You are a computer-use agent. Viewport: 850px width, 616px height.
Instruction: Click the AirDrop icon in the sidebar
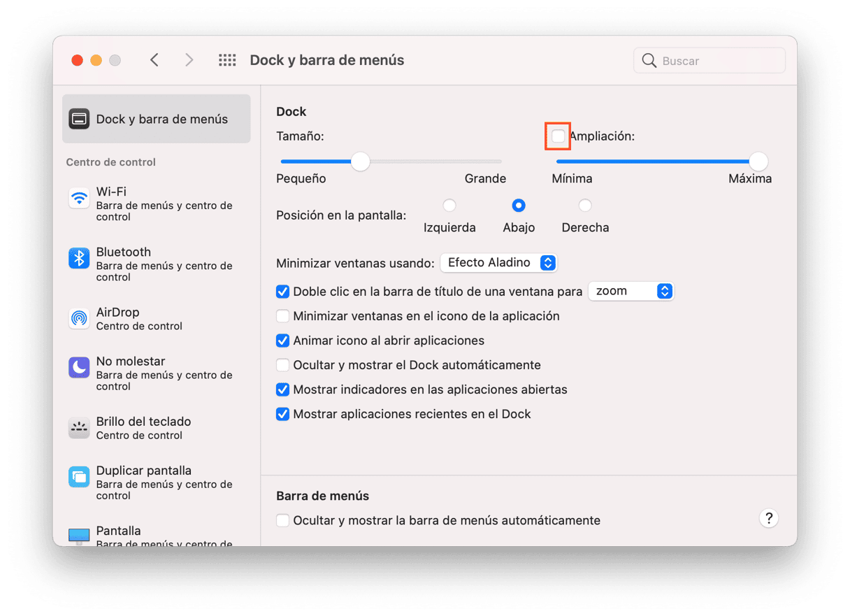point(79,318)
